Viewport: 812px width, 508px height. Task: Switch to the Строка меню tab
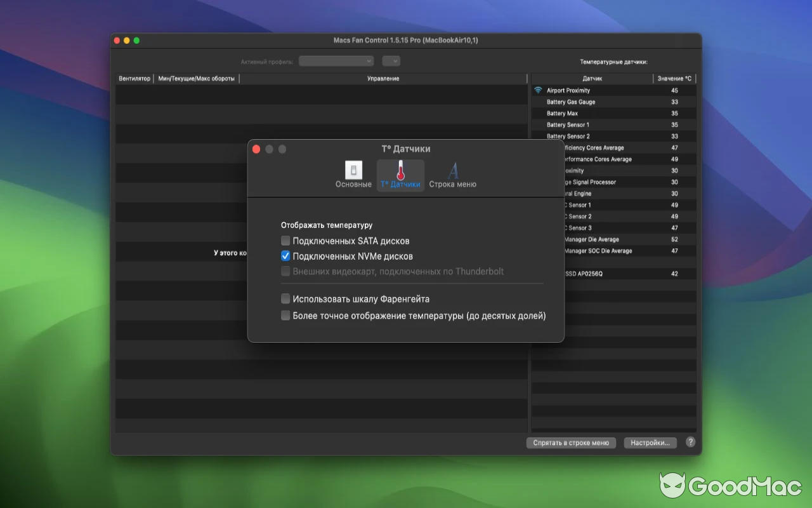(x=452, y=176)
